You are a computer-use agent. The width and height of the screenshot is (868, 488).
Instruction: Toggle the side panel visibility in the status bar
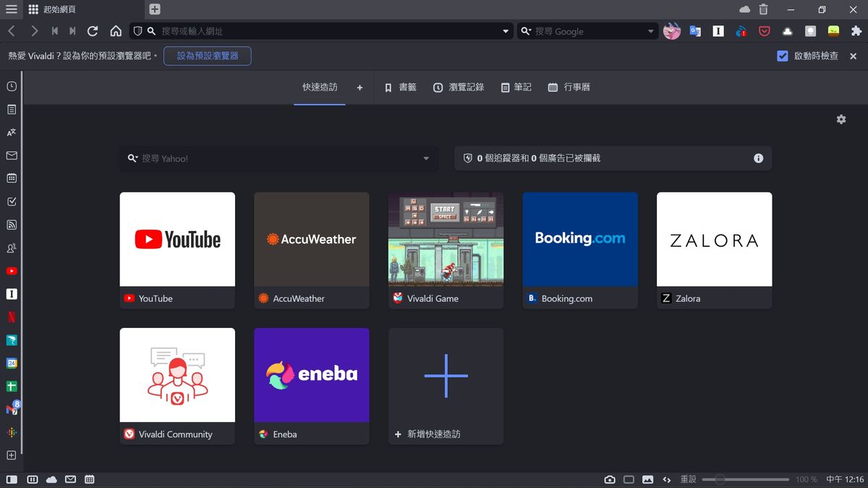pos(12,479)
